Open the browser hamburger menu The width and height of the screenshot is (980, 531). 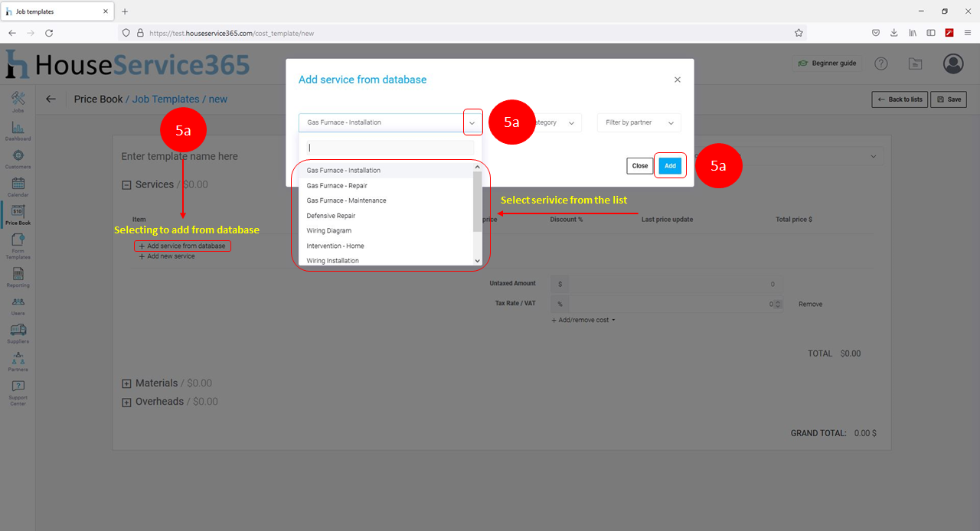click(967, 33)
